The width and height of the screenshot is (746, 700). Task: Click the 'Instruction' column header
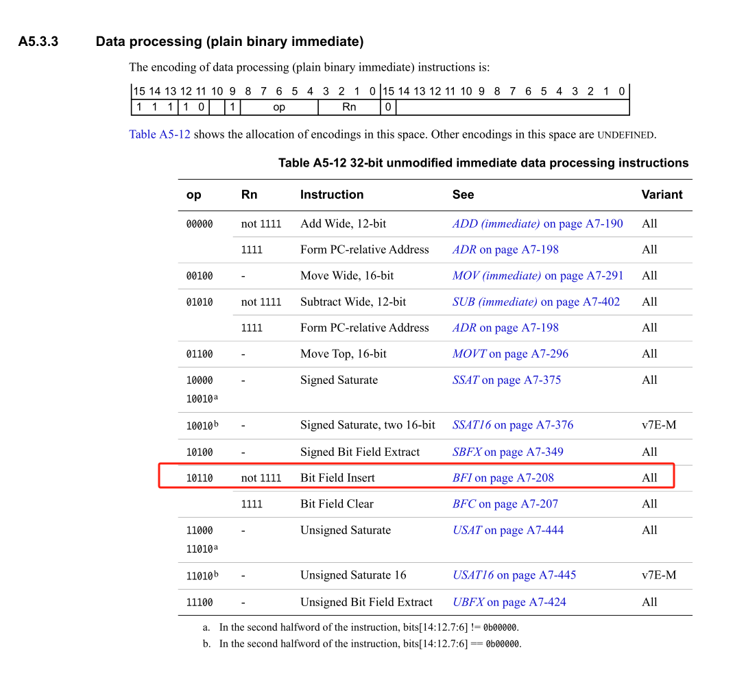[332, 195]
